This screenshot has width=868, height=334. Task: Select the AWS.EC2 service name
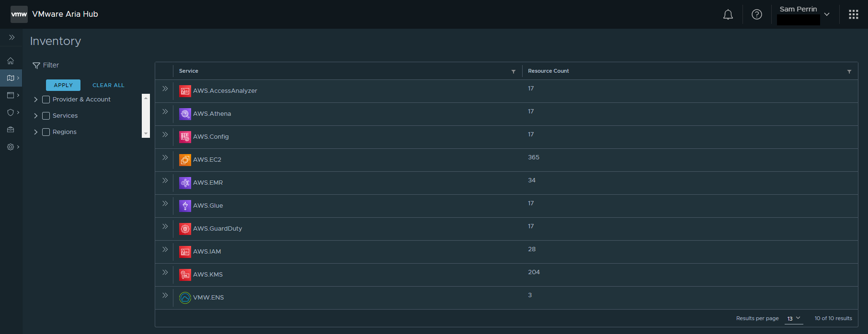click(x=207, y=160)
